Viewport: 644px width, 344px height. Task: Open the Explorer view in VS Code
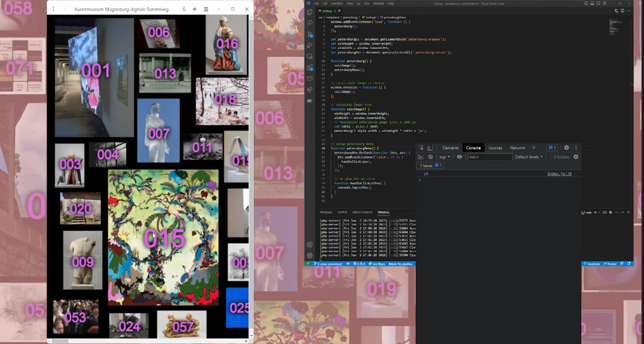[x=310, y=12]
